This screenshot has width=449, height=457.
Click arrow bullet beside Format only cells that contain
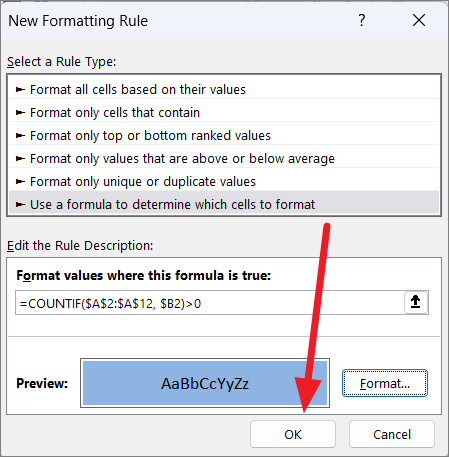(20, 113)
